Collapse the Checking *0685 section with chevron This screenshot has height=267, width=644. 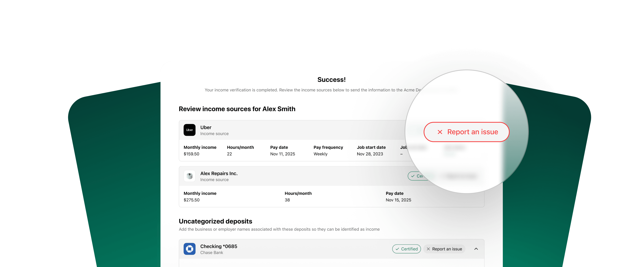pos(476,249)
